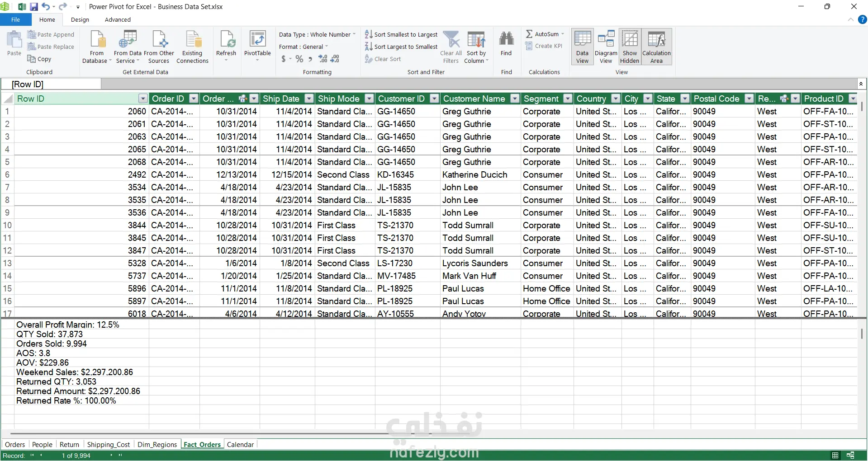Decrease decimal places
Viewport: 868px width, 461px height.
coord(335,59)
